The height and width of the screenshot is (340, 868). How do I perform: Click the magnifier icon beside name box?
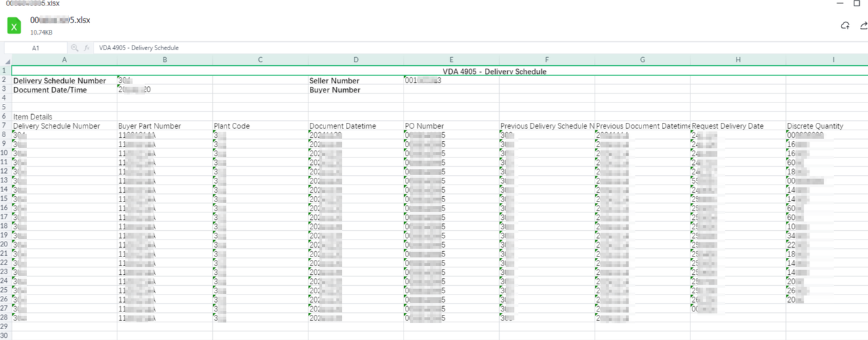75,48
